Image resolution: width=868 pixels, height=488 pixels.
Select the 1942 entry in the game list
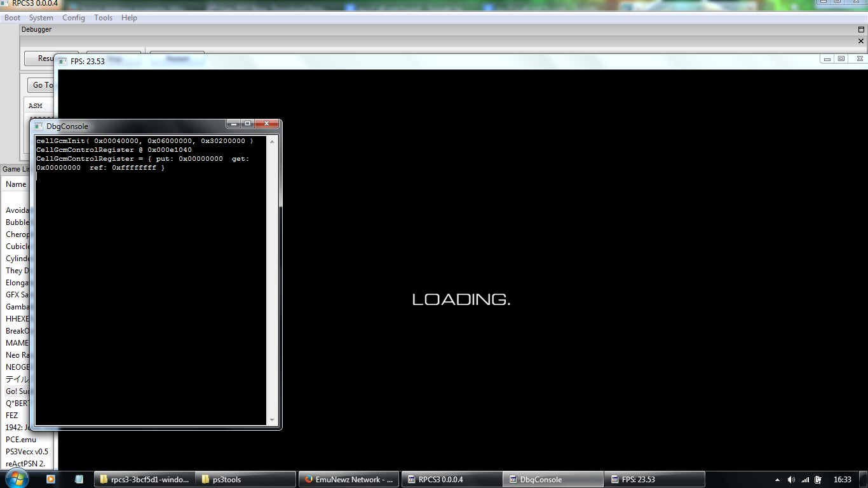point(17,428)
